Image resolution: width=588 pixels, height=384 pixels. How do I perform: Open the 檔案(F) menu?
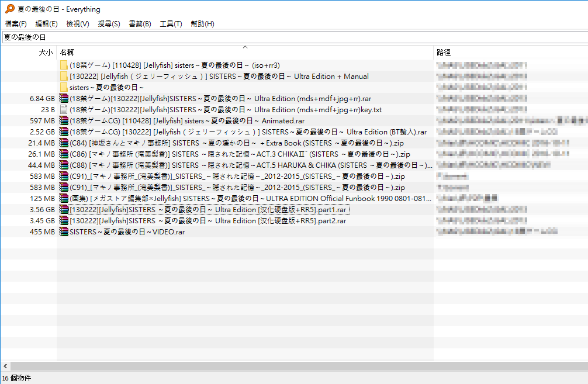tap(16, 24)
